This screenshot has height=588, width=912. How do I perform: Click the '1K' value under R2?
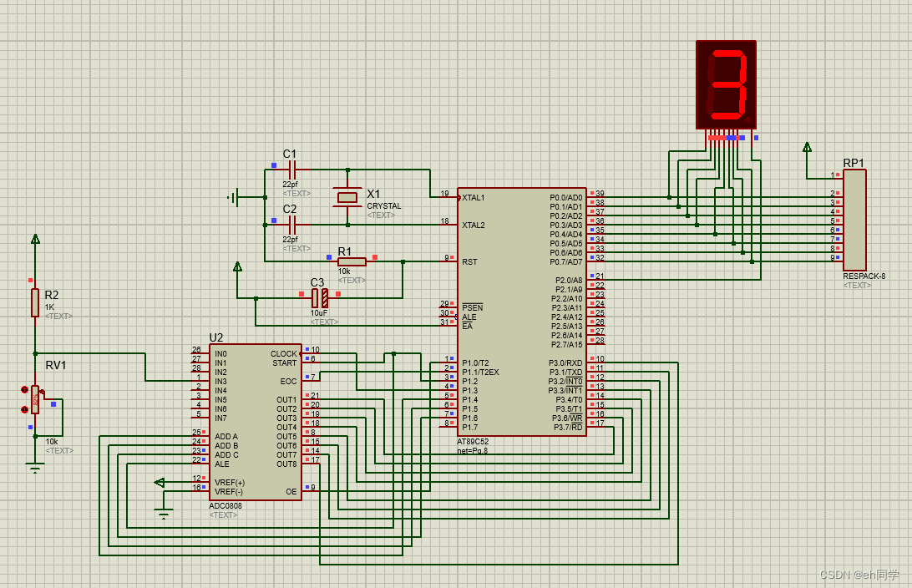49,307
